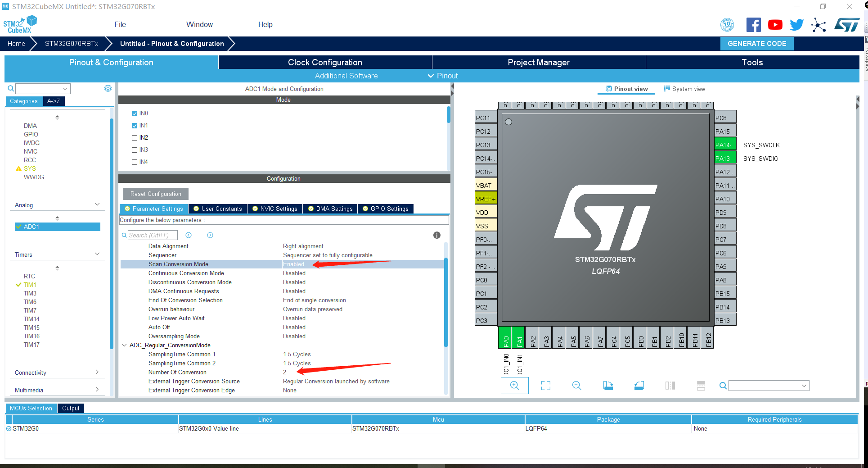
Task: Open the Facebook icon in header
Action: 753,25
